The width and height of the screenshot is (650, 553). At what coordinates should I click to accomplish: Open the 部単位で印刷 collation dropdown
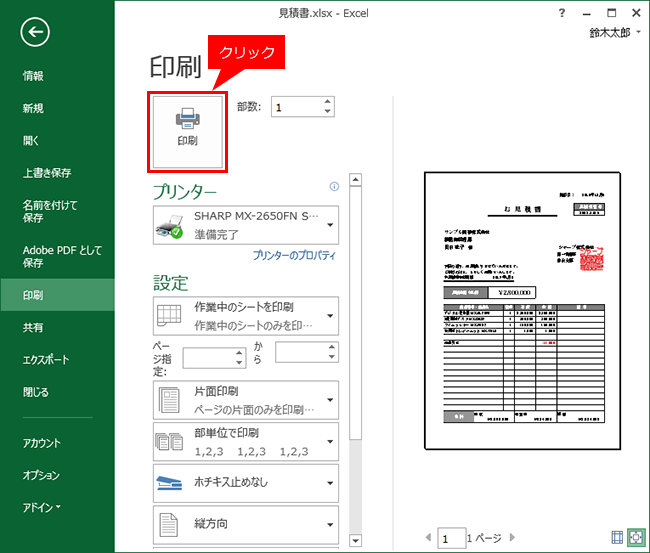[246, 441]
